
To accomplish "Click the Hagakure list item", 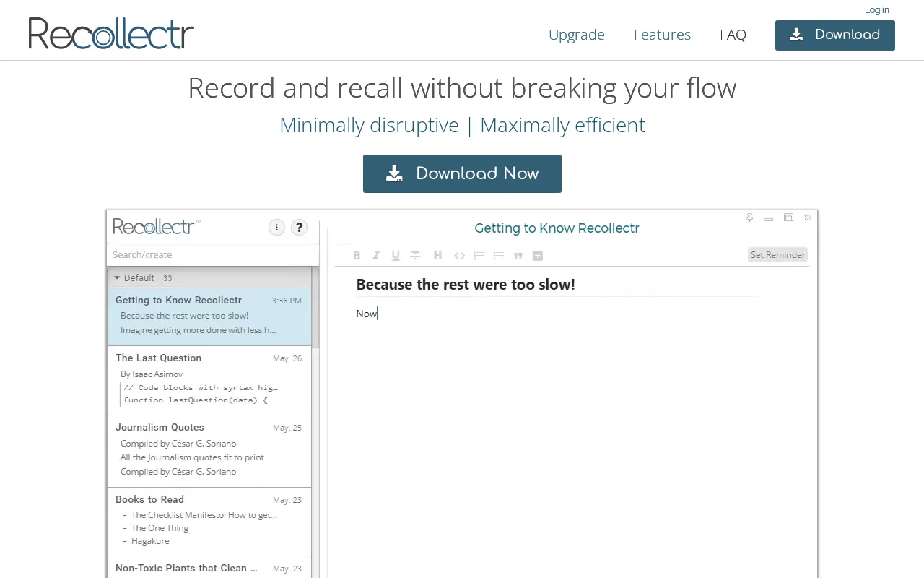I will (150, 541).
